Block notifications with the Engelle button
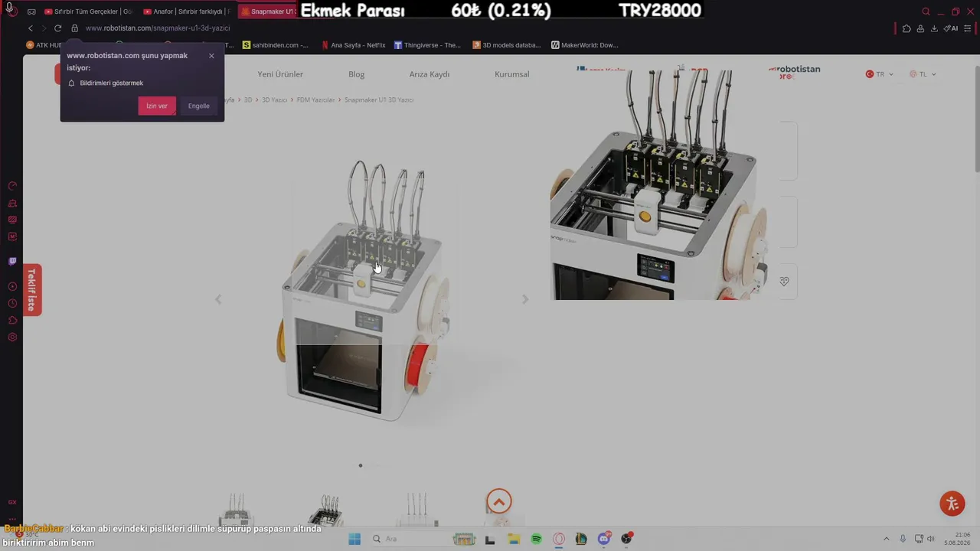The image size is (980, 551). tap(198, 106)
